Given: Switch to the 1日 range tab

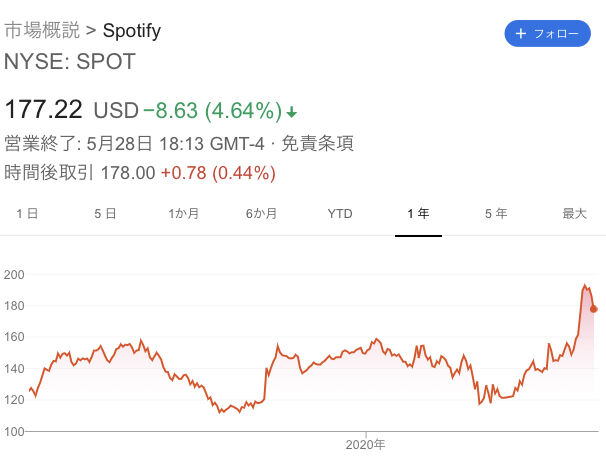Looking at the screenshot, I should click(27, 213).
